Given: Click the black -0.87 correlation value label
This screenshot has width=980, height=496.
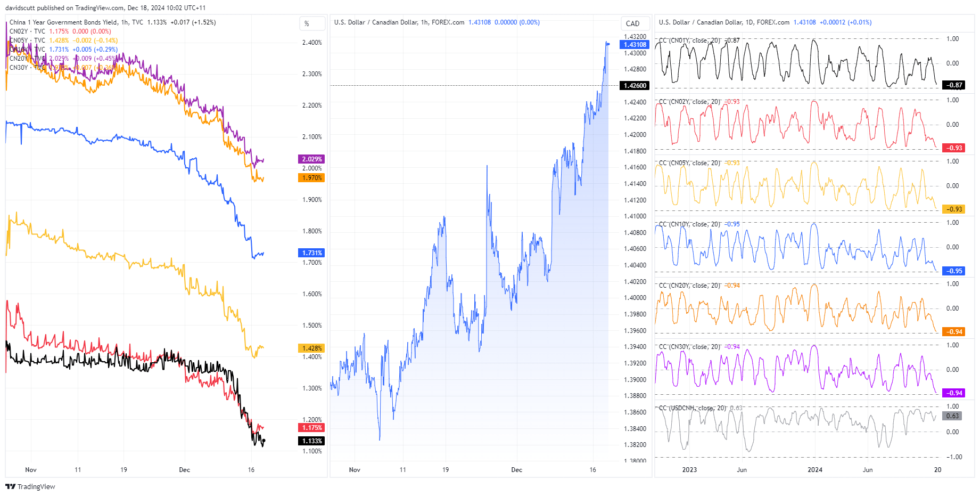Looking at the screenshot, I should [953, 85].
